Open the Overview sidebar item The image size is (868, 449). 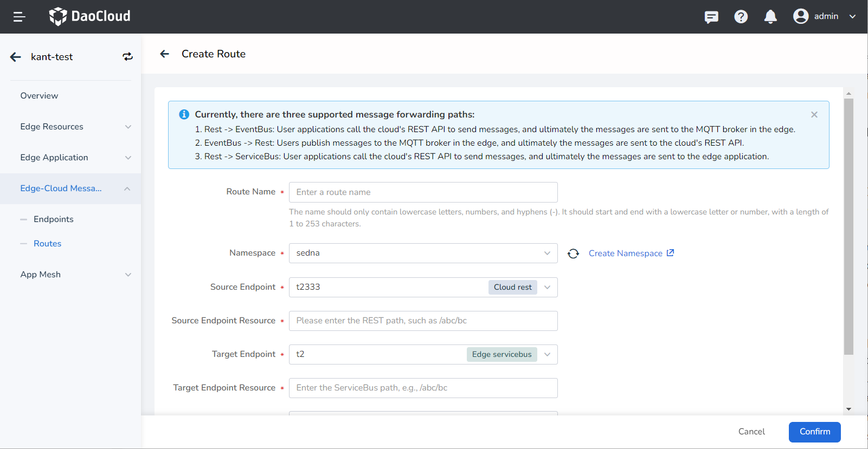pos(39,96)
